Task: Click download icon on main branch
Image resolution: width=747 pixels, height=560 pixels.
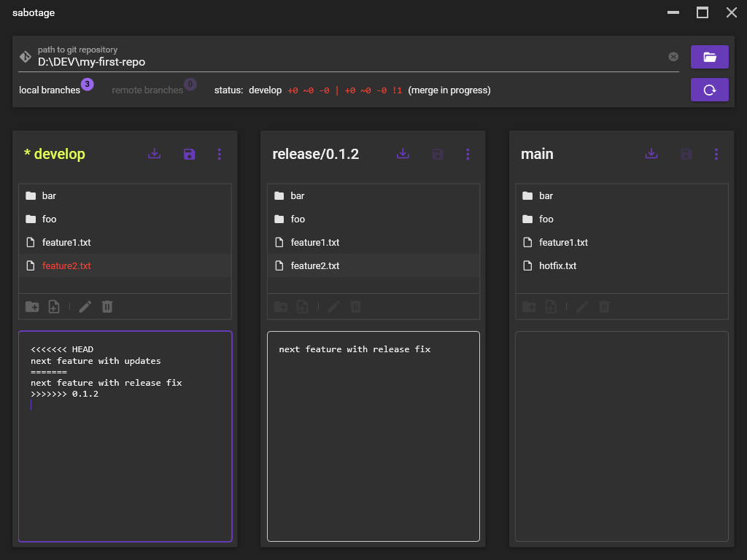Action: [651, 154]
